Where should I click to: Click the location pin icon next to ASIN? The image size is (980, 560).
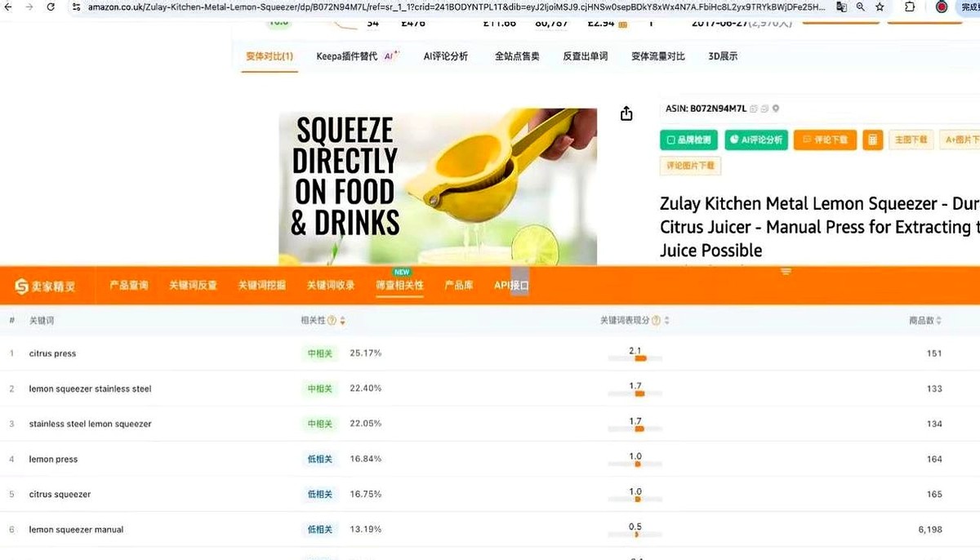click(x=776, y=109)
